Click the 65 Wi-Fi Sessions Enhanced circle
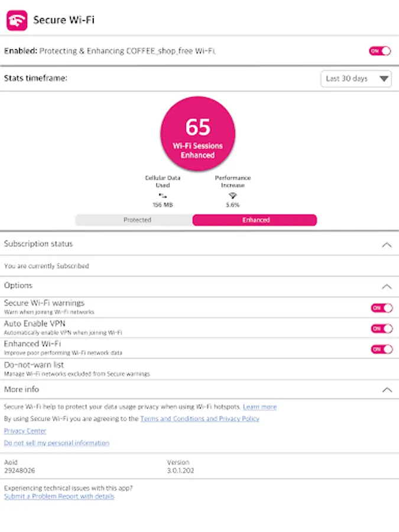The width and height of the screenshot is (399, 532). pos(197,134)
